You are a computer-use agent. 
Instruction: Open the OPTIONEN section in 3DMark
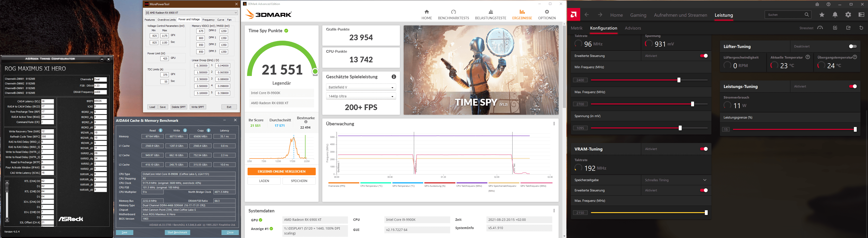coord(547,15)
